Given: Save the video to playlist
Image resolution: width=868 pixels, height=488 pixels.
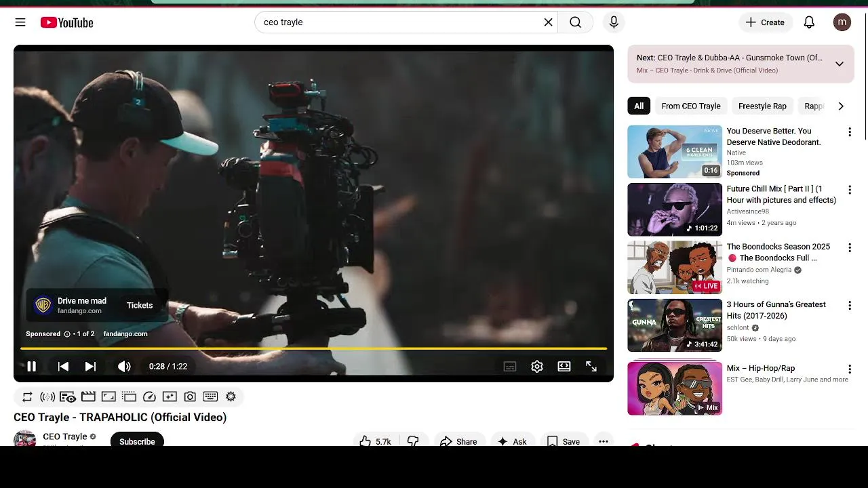Looking at the screenshot, I should (x=564, y=441).
